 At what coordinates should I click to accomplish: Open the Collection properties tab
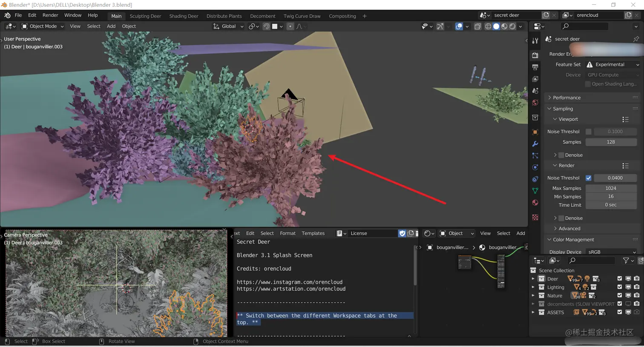pos(535,118)
